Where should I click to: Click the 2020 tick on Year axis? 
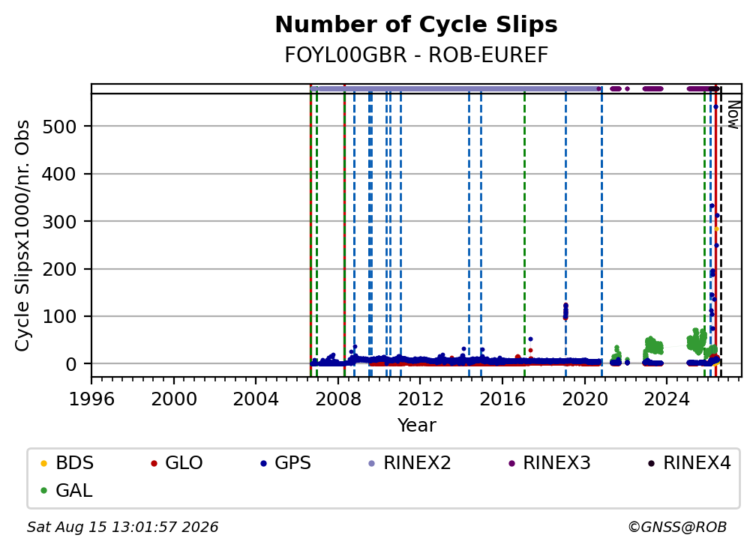click(585, 399)
